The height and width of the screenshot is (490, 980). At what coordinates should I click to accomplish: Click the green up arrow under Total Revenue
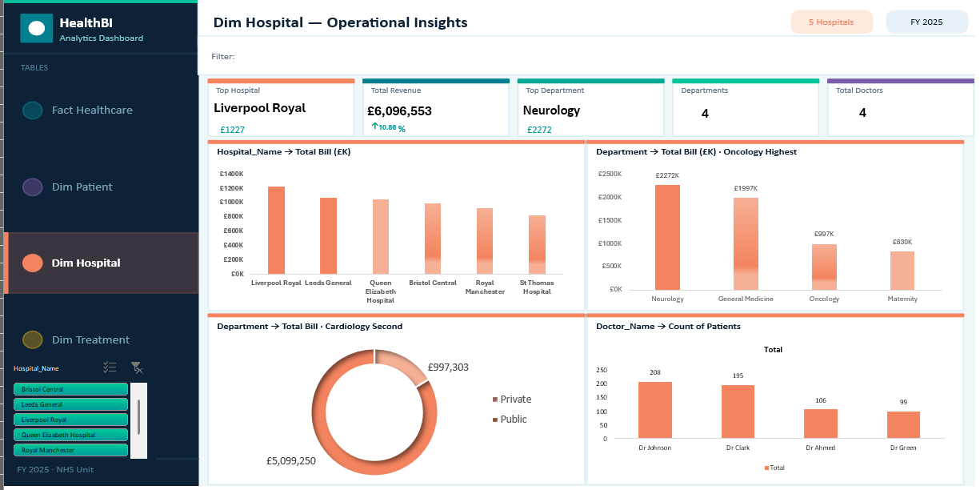(374, 127)
